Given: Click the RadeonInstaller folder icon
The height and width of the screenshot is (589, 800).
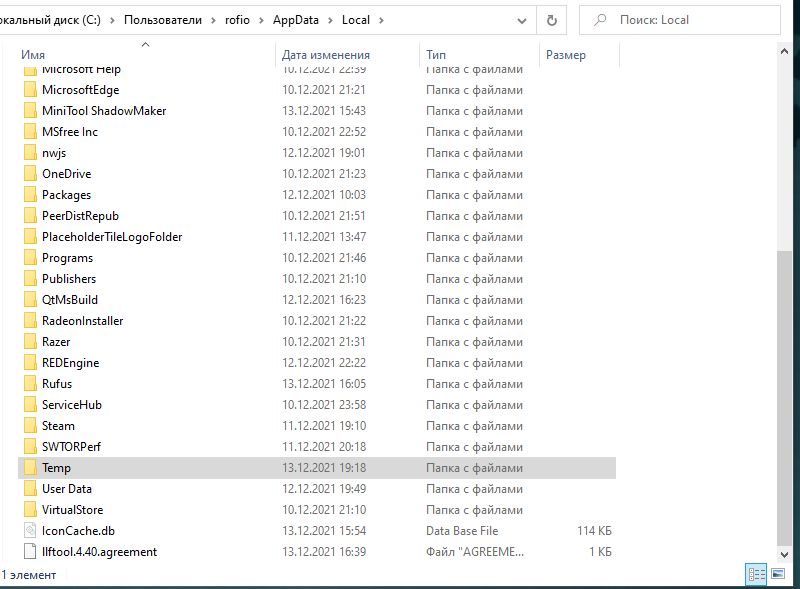Looking at the screenshot, I should 30,321.
